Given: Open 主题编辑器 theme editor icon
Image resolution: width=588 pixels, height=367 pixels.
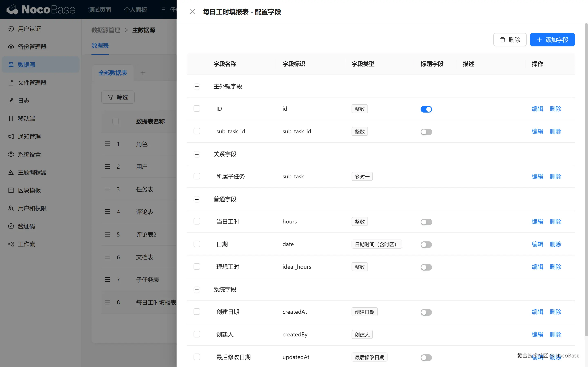Looking at the screenshot, I should 11,172.
